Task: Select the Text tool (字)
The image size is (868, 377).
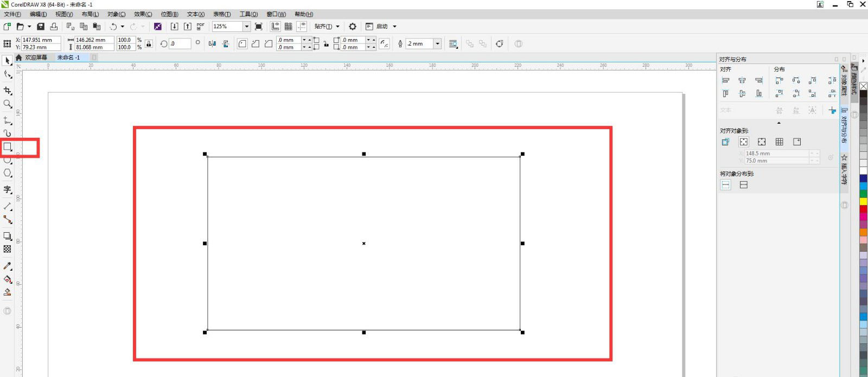Action: click(x=8, y=189)
